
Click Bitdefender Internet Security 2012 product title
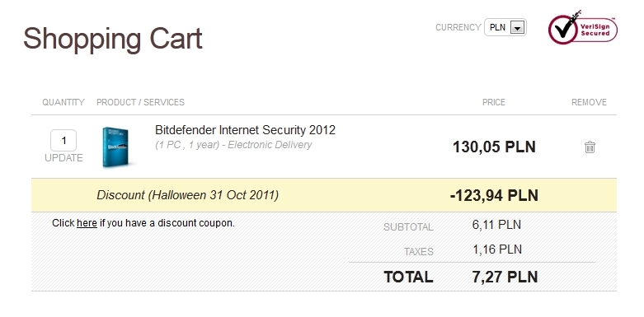245,130
